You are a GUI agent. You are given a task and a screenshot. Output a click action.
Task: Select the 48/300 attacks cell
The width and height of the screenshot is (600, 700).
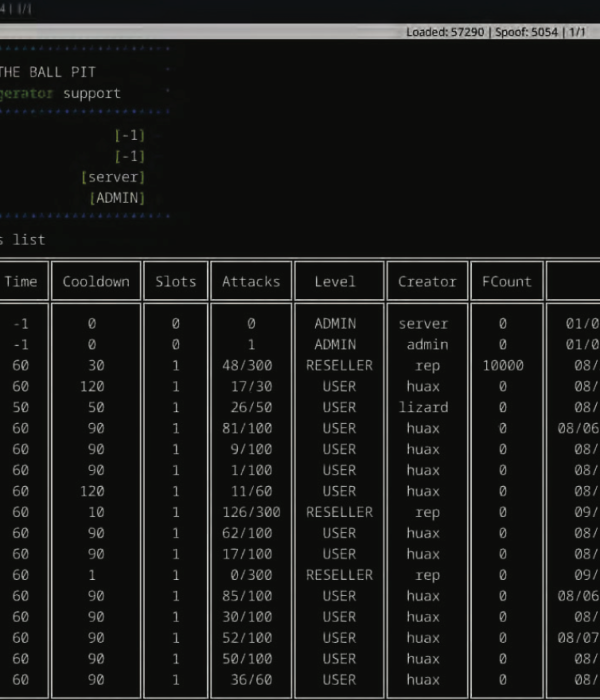pyautogui.click(x=251, y=366)
